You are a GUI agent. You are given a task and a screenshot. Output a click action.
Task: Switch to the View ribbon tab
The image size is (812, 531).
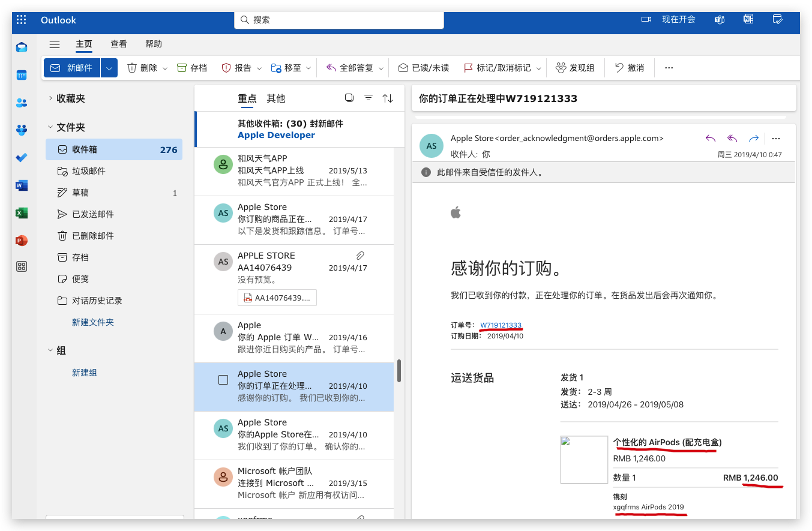(x=119, y=44)
